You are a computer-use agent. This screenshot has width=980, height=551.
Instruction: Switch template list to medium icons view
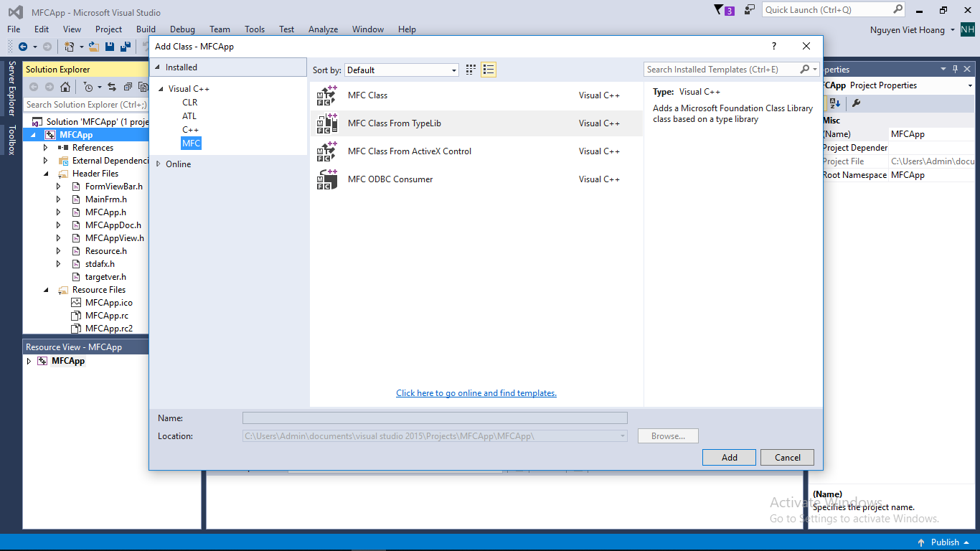coord(489,70)
